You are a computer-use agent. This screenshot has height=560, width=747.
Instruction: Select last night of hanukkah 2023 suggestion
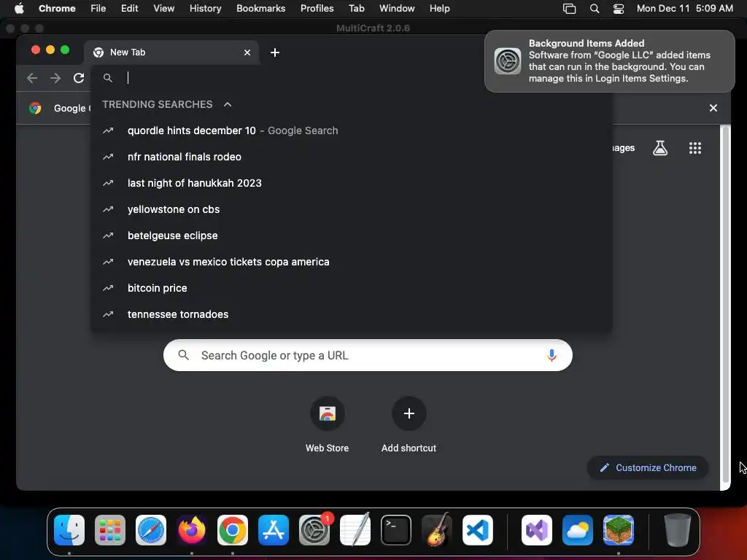click(352, 183)
